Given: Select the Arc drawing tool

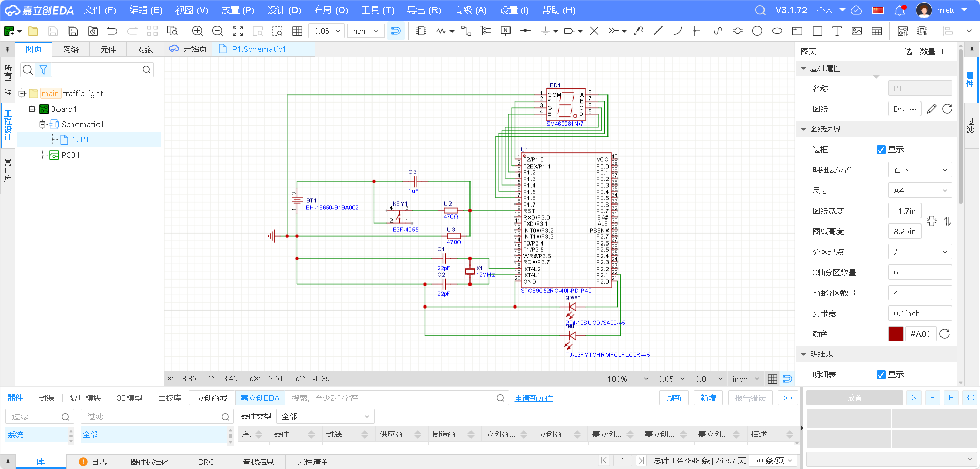Looking at the screenshot, I should click(678, 31).
